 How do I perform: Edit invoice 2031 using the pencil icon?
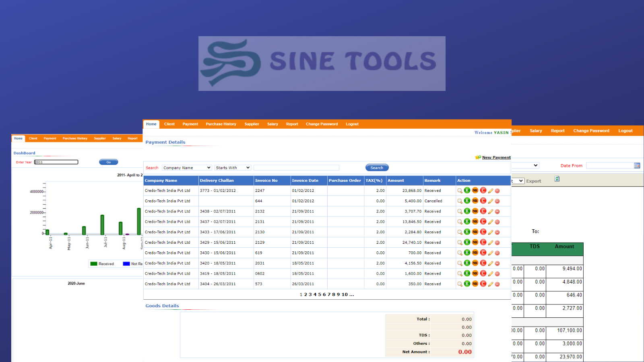(491, 263)
